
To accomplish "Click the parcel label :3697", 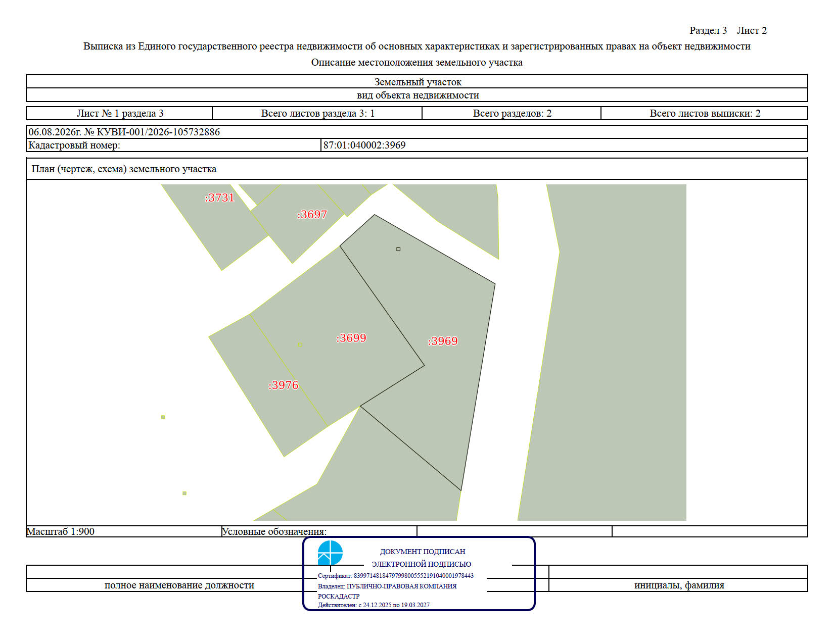I will click(x=312, y=215).
